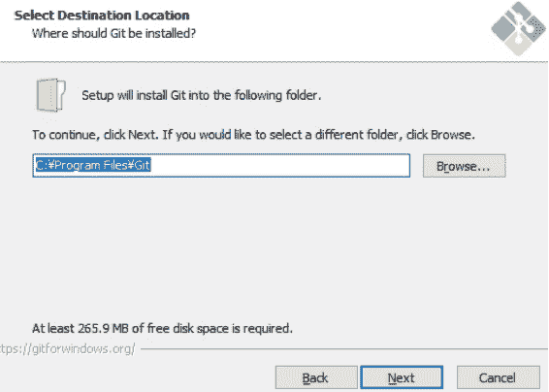The image size is (549, 392).
Task: Open the gitforwindows.org link
Action: point(68,349)
